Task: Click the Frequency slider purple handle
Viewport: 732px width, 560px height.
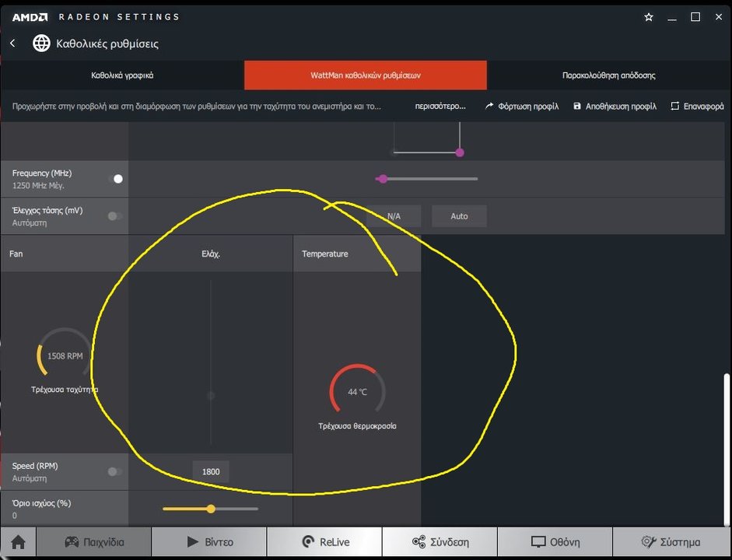Action: click(383, 179)
